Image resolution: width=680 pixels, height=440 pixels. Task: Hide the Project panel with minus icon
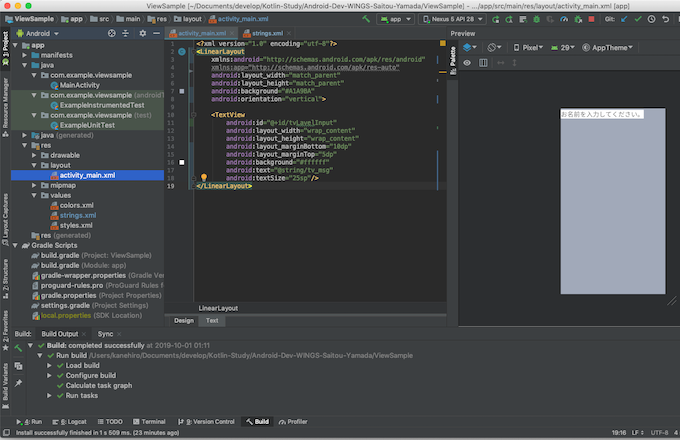pyautogui.click(x=156, y=33)
